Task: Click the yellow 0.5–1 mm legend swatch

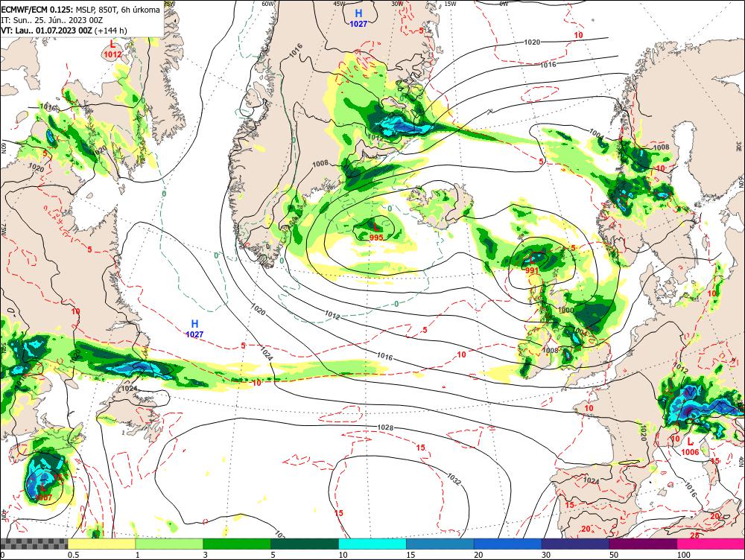Action: pos(101,544)
